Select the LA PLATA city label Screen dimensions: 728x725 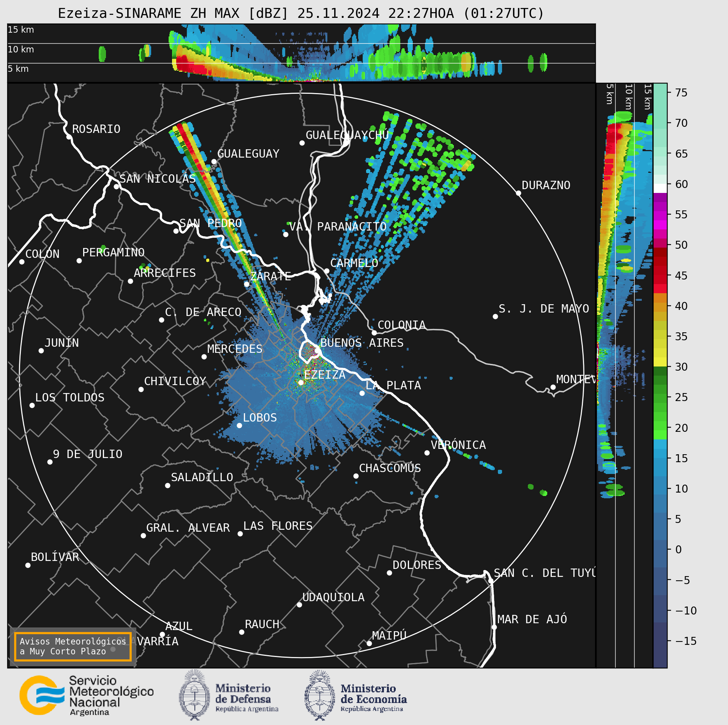pyautogui.click(x=393, y=385)
